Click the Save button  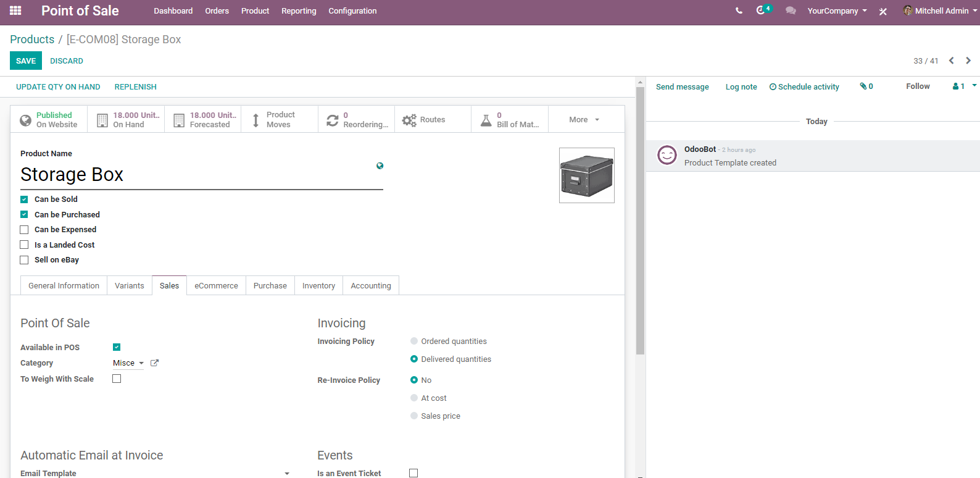point(26,61)
